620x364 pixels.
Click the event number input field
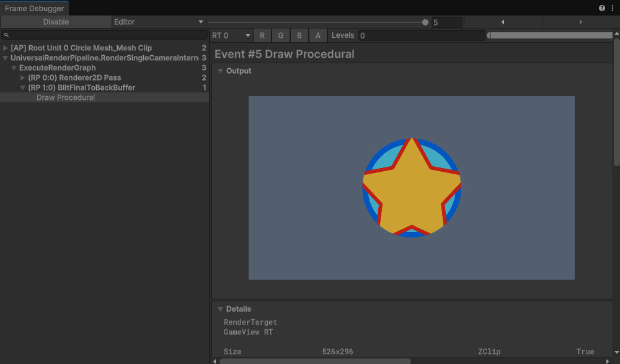[446, 22]
